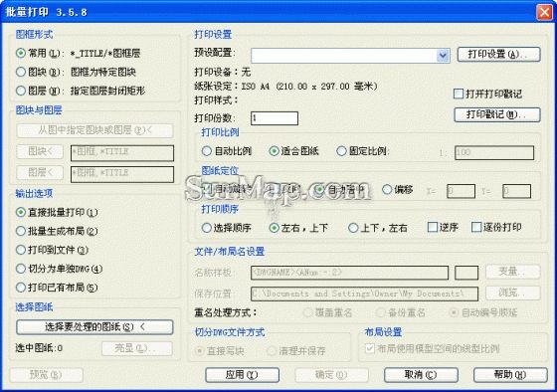Toggle 布局使用模型空间的线型比例 checkbox
This screenshot has width=557, height=392.
[370, 348]
